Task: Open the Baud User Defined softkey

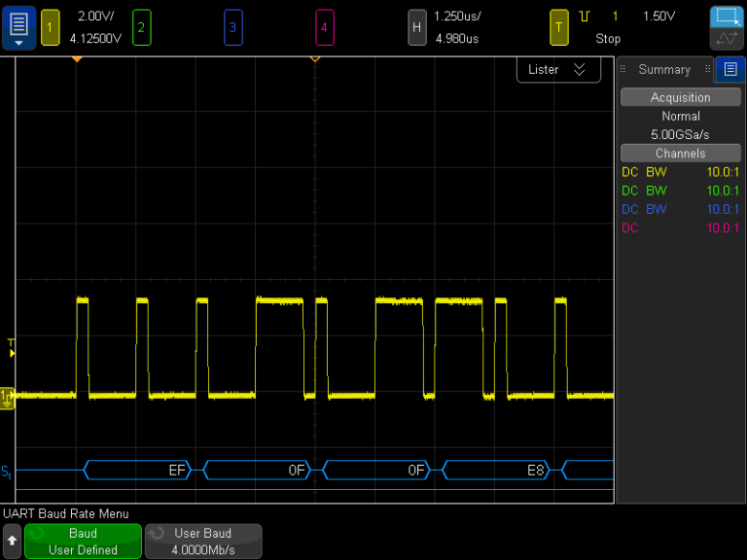Action: [83, 542]
